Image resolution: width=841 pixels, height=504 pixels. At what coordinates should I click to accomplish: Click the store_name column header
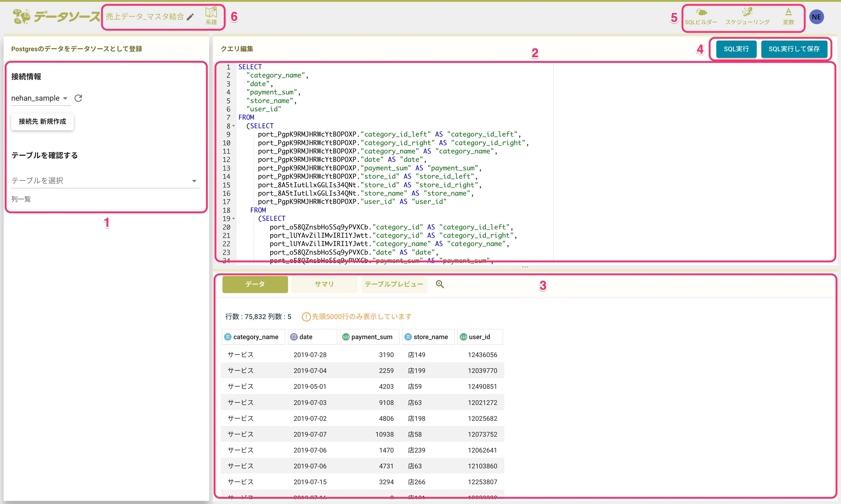click(429, 337)
